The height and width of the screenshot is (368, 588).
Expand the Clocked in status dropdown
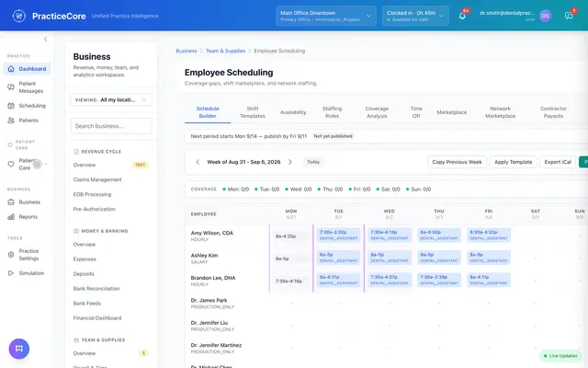point(415,16)
